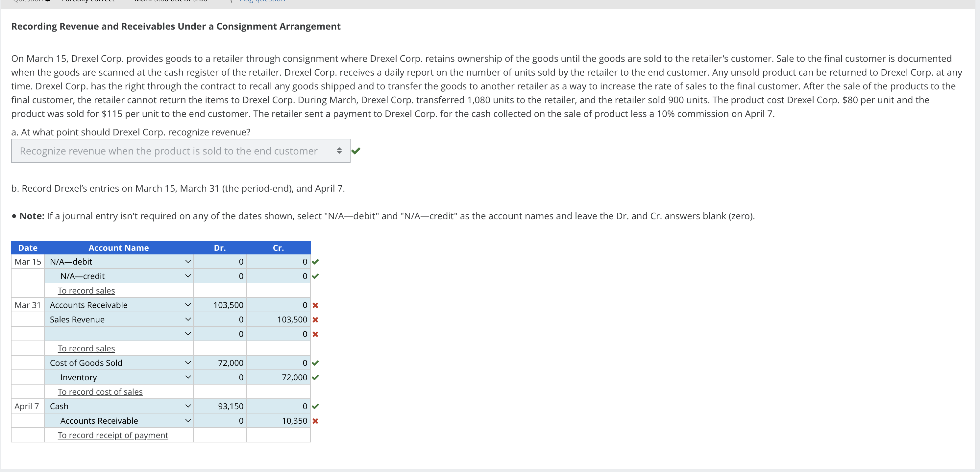Click the To record cost of sales label
The height and width of the screenshot is (472, 980).
coord(100,391)
